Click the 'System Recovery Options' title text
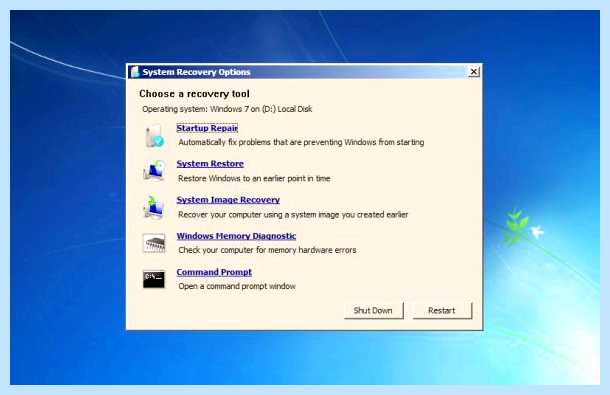 click(196, 72)
